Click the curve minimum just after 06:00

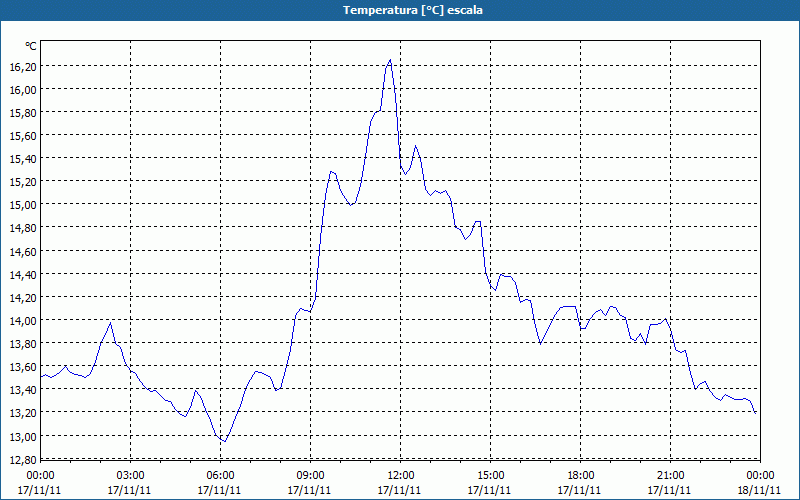point(224,441)
